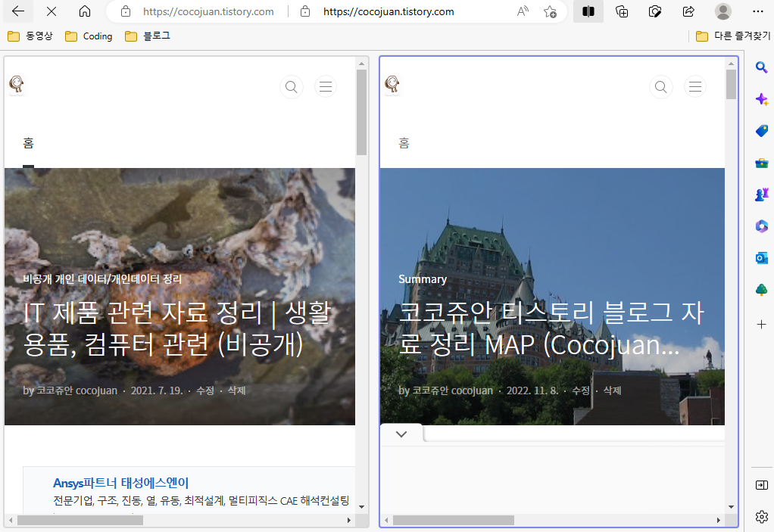The image size is (774, 532).
Task: Open sidebar settings gear icon
Action: pos(762,517)
